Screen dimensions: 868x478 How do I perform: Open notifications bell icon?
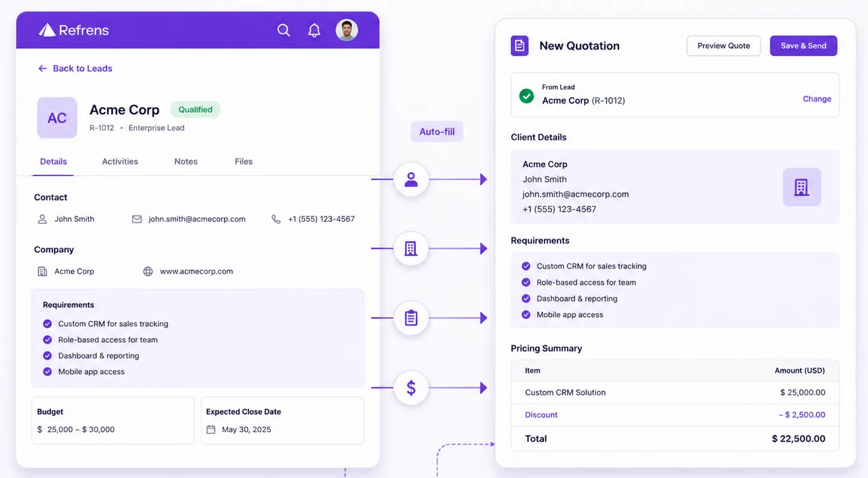(314, 30)
